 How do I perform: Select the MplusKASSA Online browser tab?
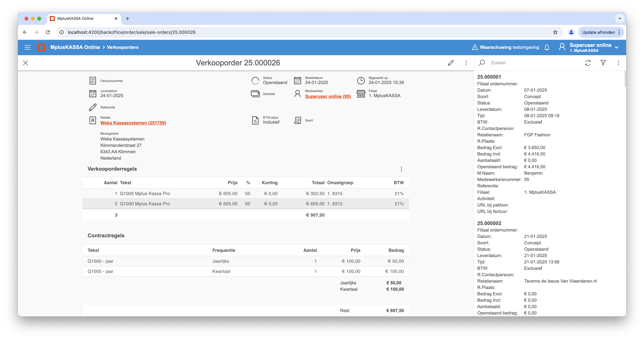84,18
